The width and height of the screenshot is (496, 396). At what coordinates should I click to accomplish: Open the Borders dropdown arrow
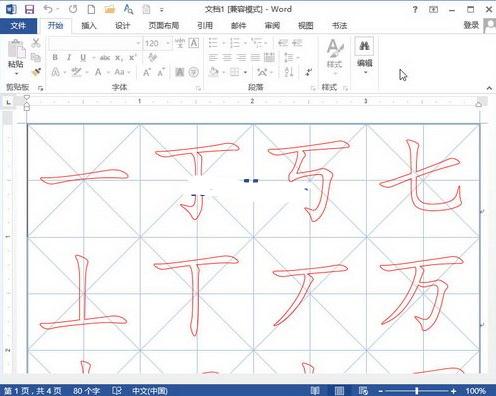(245, 72)
